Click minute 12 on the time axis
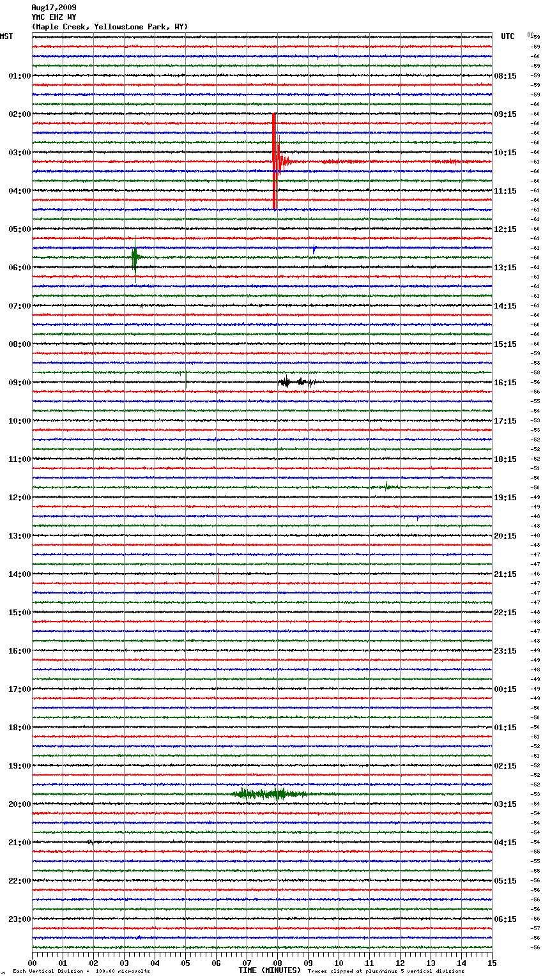 pyautogui.click(x=401, y=963)
